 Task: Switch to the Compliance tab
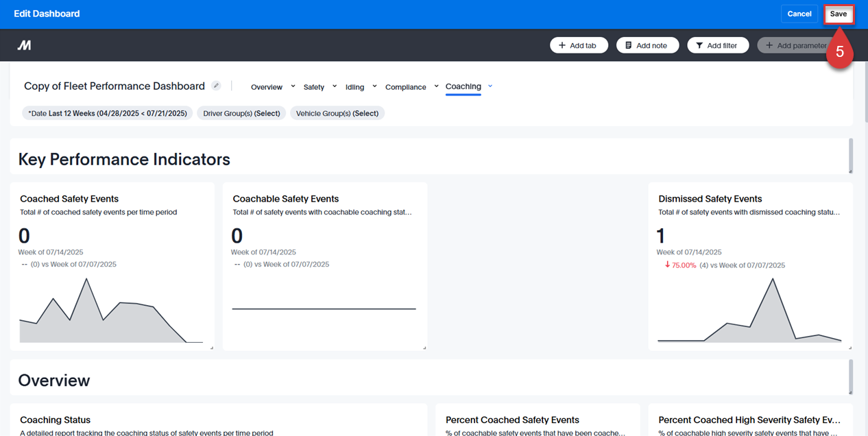(x=406, y=86)
